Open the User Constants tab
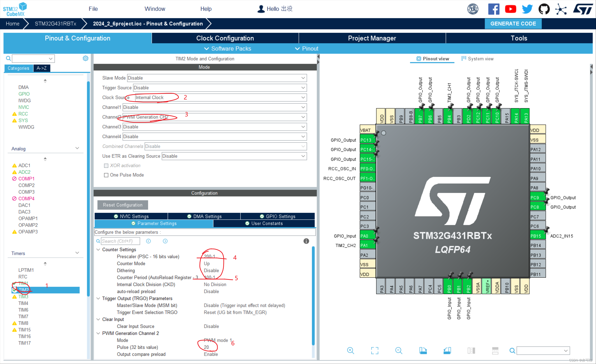The image size is (596, 364). [x=264, y=223]
